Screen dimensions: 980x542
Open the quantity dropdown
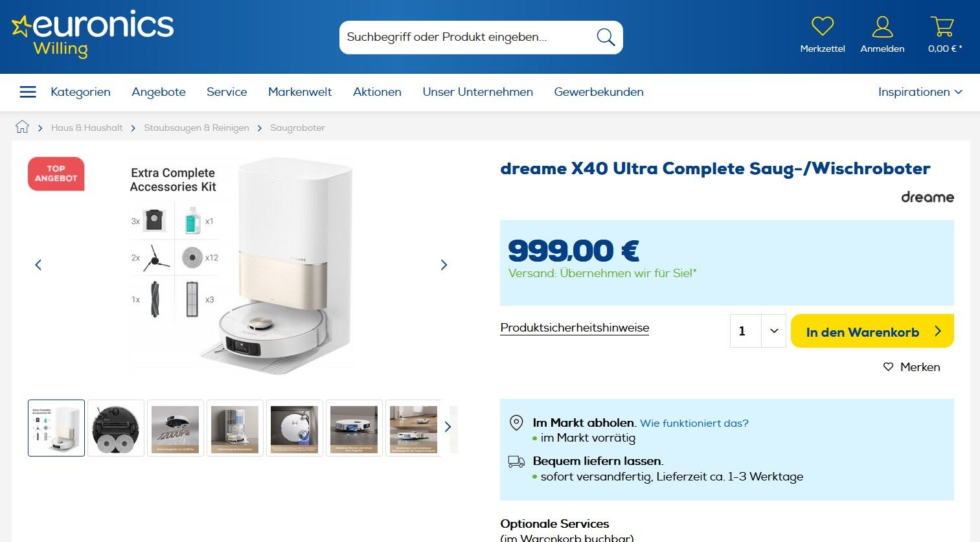[x=758, y=331]
